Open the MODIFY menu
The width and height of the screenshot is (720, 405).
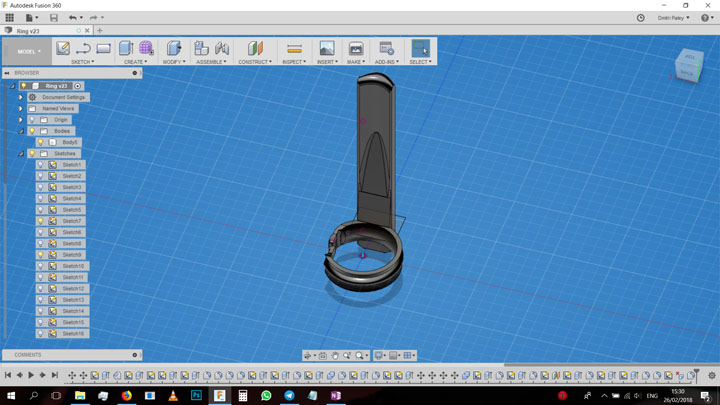174,62
